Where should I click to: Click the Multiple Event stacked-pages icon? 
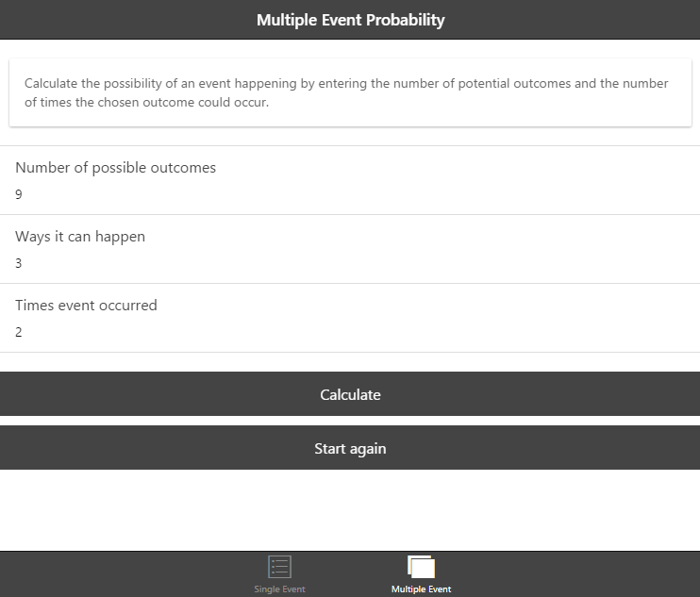coord(421,566)
